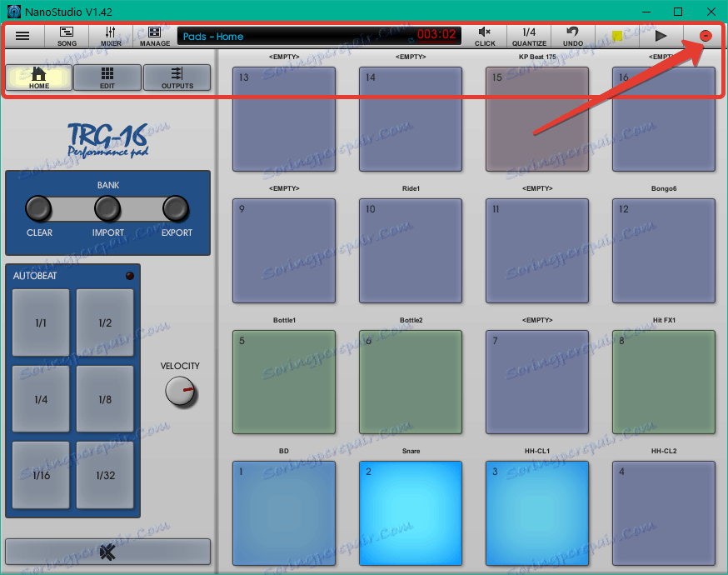This screenshot has height=575, width=728.
Task: Trigger pad 3 HH-CL1
Action: (x=537, y=513)
